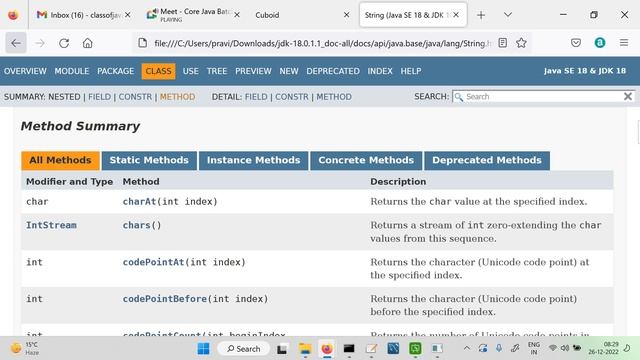The height and width of the screenshot is (360, 640).
Task: Open HELP in Javadoc navigation
Action: (x=411, y=71)
